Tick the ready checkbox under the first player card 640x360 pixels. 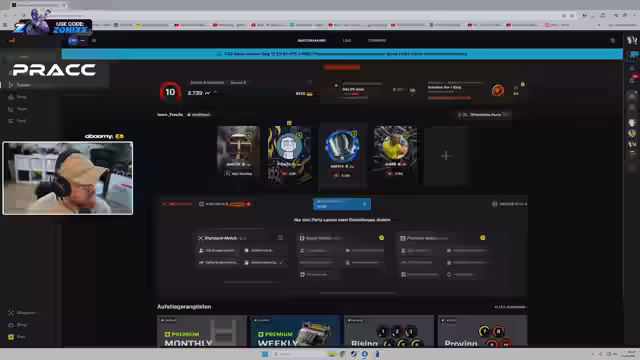(227, 173)
